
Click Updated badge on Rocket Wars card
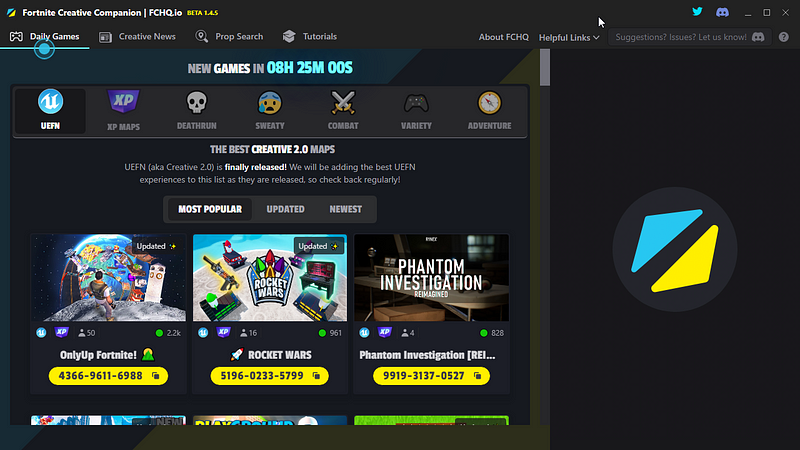(x=318, y=246)
